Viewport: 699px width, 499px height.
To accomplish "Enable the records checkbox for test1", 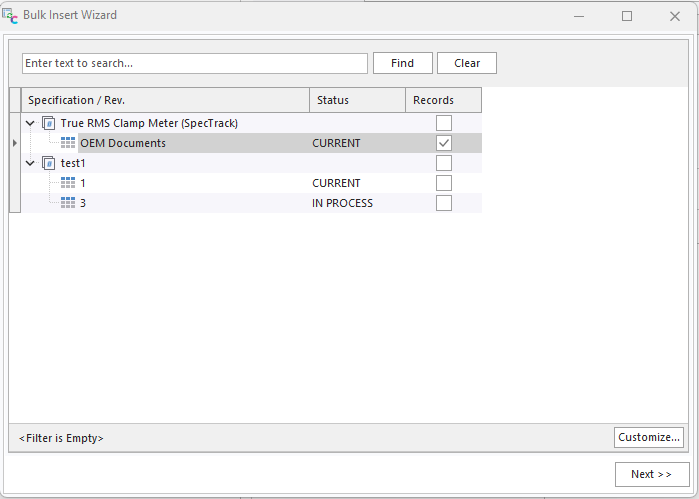I will (444, 163).
